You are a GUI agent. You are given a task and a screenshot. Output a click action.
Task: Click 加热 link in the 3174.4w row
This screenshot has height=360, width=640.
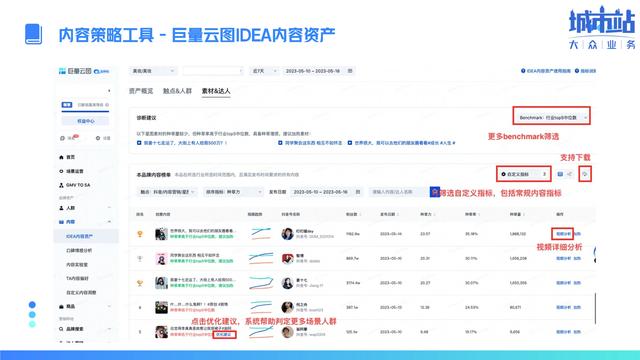[x=577, y=283]
